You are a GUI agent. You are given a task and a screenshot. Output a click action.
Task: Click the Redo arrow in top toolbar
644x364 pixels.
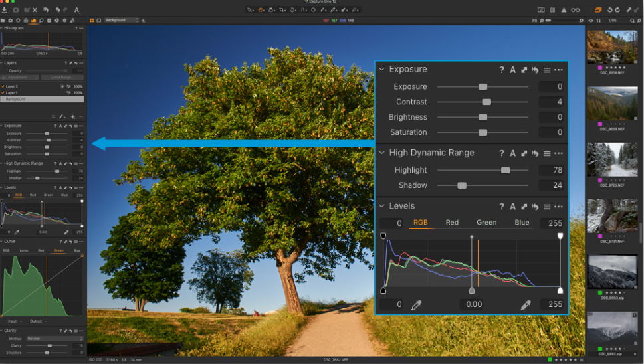65,10
